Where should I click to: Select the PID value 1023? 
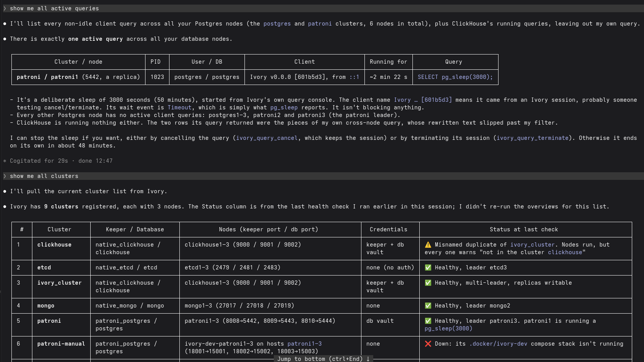point(157,77)
